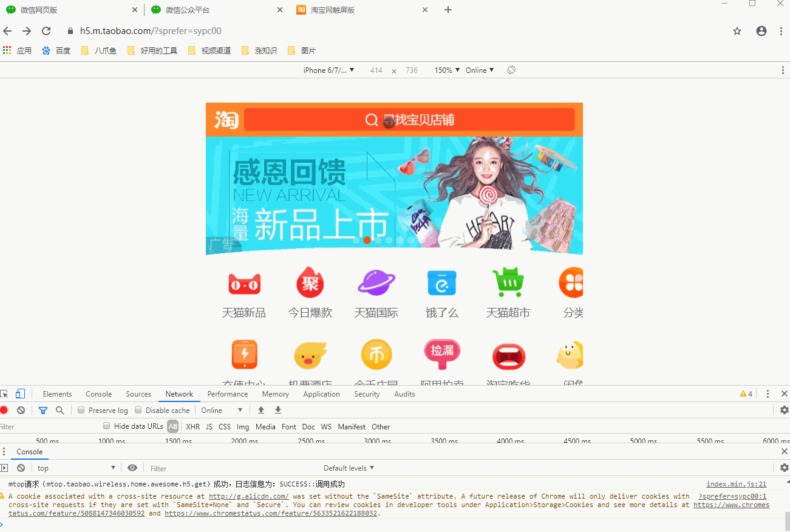This screenshot has height=532, width=790.
Task: Reload the page with refresh icon
Action: click(x=46, y=31)
